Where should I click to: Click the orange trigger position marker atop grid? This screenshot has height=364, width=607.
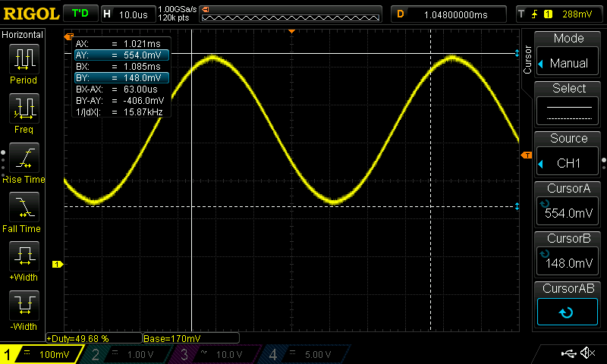(x=292, y=31)
